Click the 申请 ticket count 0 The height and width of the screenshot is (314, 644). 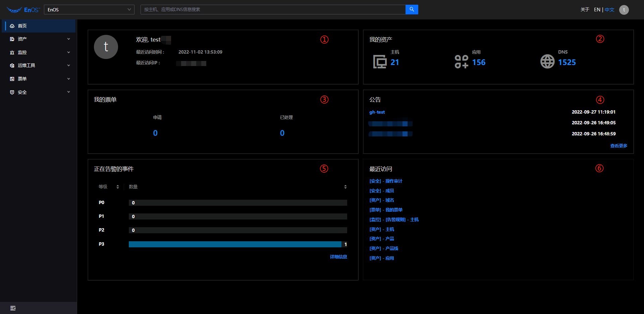pos(155,133)
